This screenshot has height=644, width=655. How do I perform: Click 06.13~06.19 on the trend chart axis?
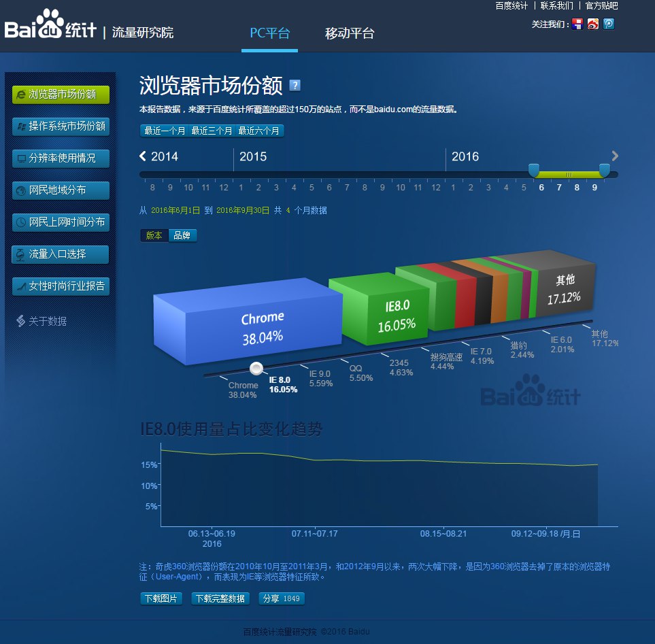pos(212,534)
